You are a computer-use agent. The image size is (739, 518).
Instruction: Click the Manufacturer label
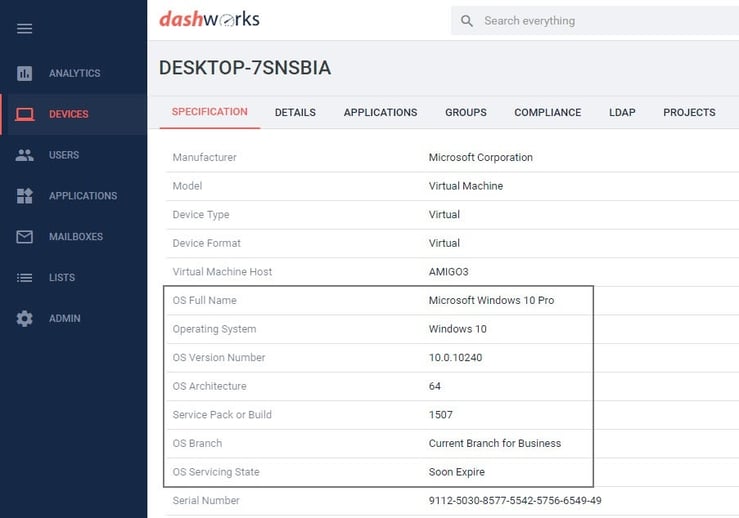click(205, 157)
